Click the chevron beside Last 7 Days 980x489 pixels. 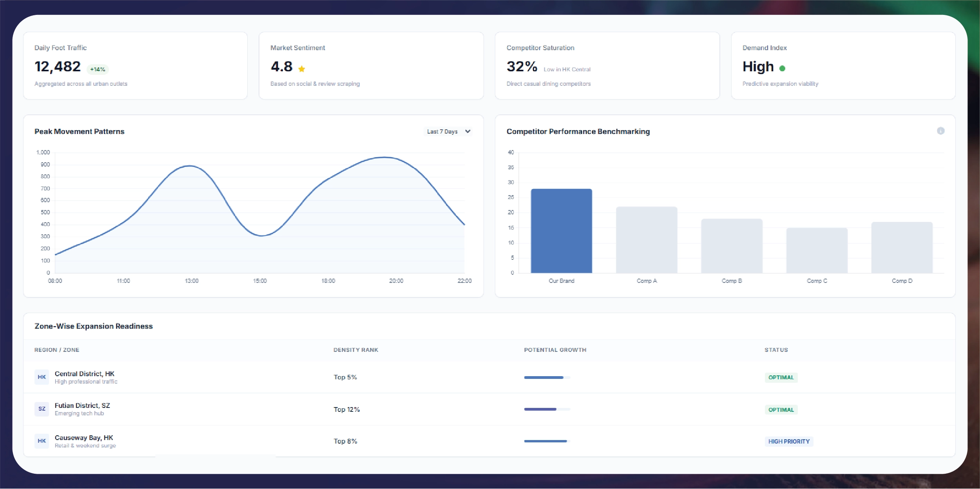click(x=467, y=131)
